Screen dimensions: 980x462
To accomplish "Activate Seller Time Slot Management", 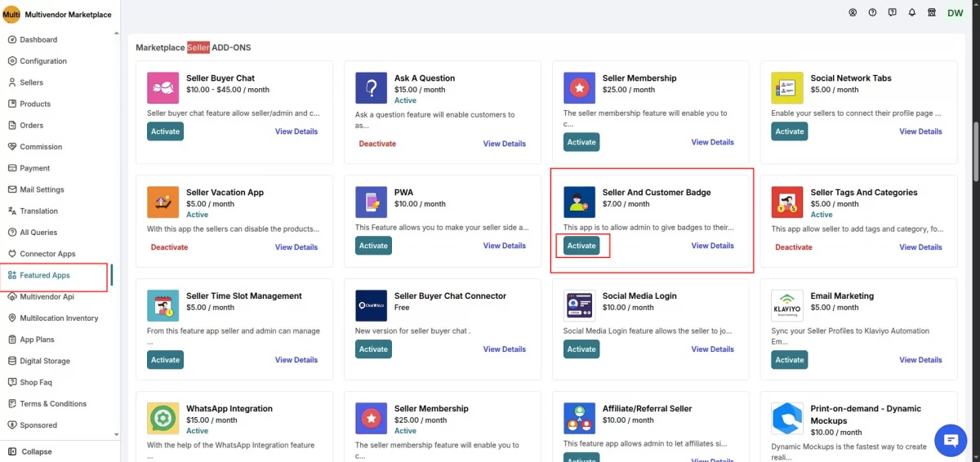I will 165,360.
